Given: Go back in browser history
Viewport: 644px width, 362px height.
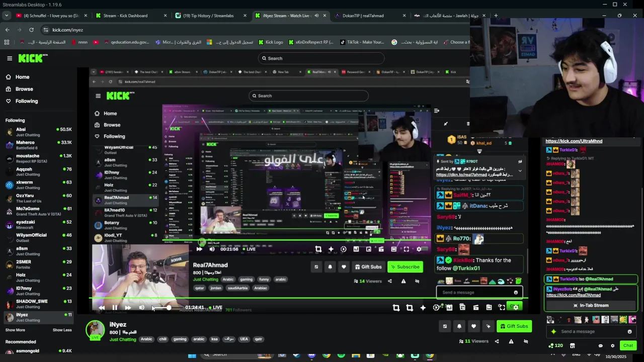Looking at the screenshot, I should pyautogui.click(x=7, y=30).
